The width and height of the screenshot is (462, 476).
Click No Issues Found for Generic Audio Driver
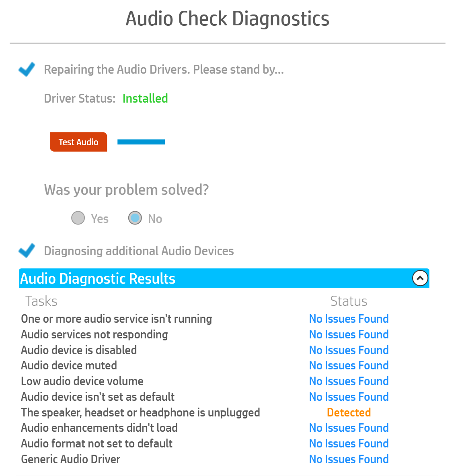click(x=349, y=459)
